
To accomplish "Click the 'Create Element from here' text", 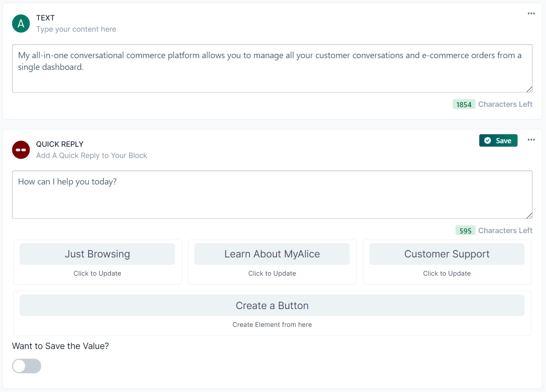I will click(x=272, y=325).
